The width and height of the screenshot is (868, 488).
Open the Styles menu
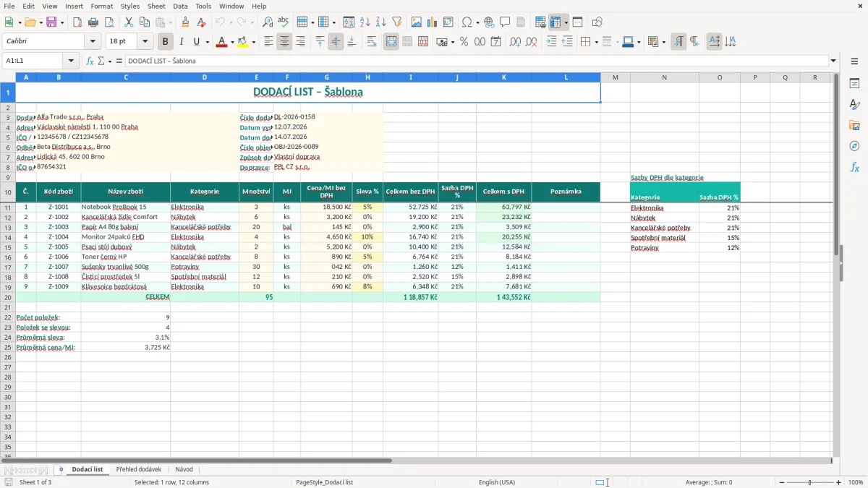130,6
